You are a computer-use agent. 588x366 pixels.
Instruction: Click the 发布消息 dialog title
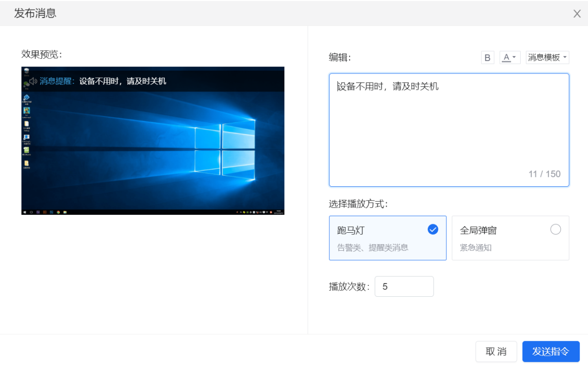click(35, 13)
